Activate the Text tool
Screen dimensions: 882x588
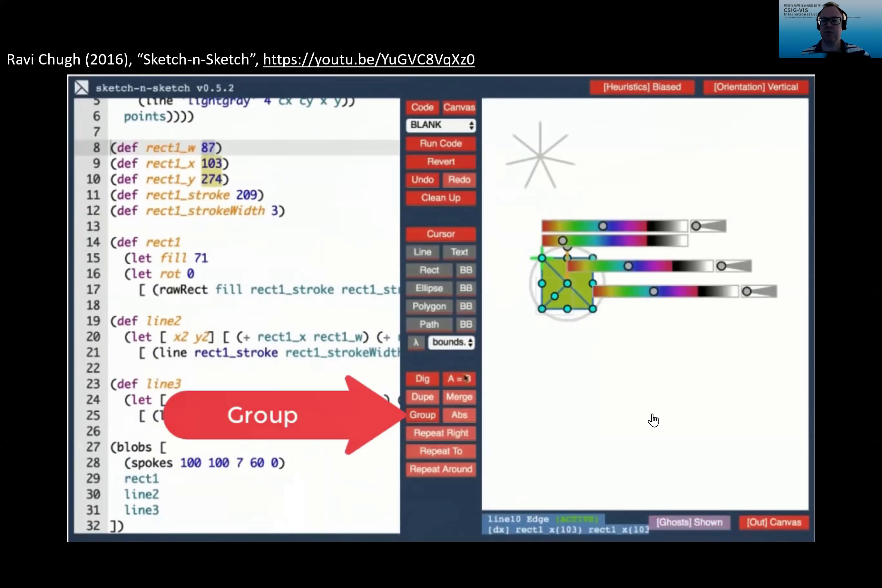(x=459, y=252)
